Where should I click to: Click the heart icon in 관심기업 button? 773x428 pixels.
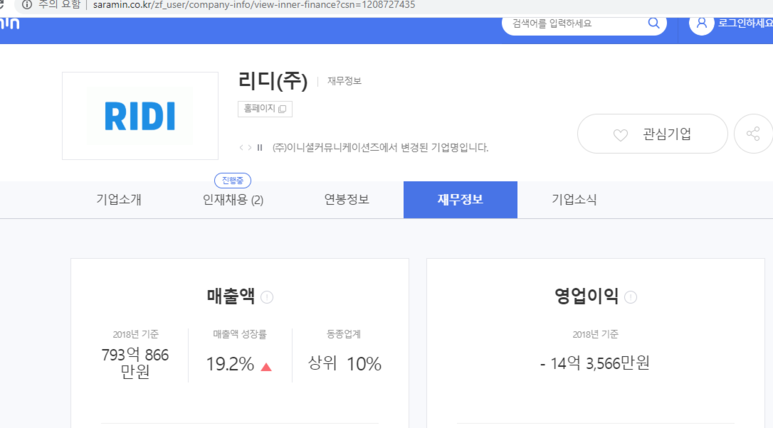[x=620, y=135]
